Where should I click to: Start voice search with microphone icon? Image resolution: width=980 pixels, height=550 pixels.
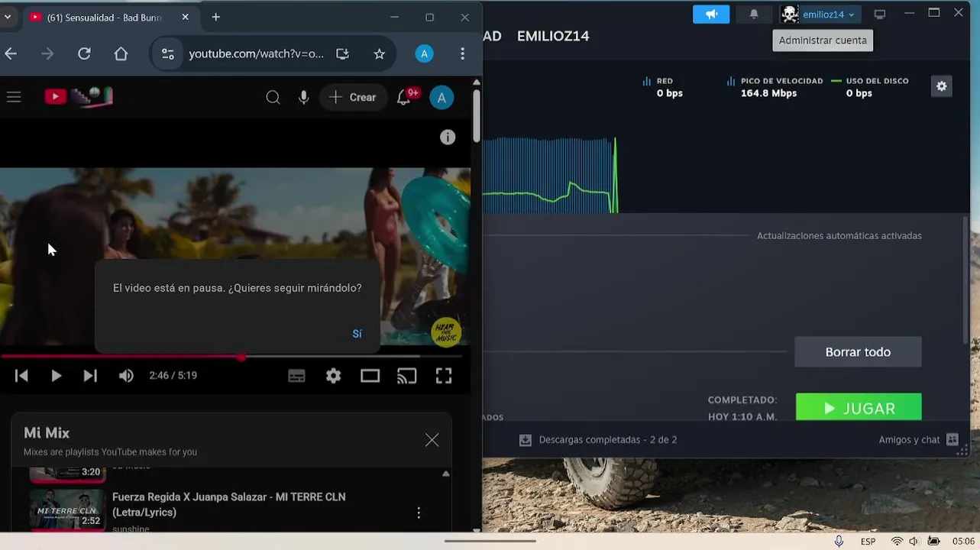(304, 97)
